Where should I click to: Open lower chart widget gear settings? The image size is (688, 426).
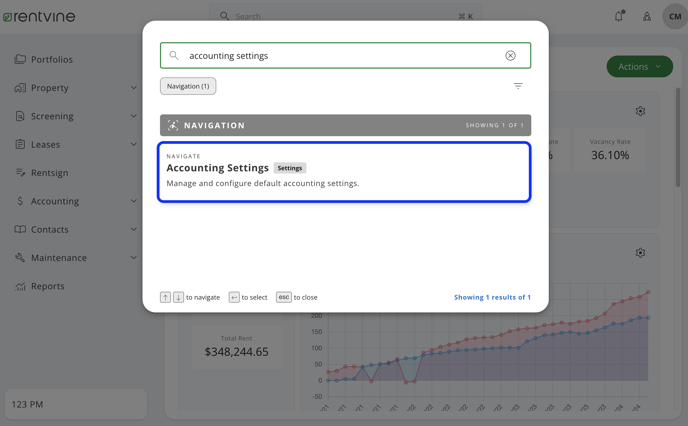[640, 253]
